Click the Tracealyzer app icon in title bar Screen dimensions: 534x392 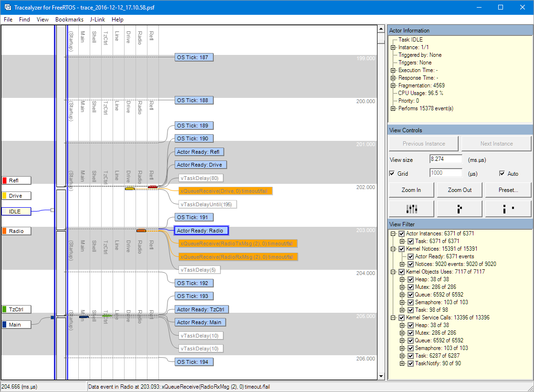pos(8,7)
